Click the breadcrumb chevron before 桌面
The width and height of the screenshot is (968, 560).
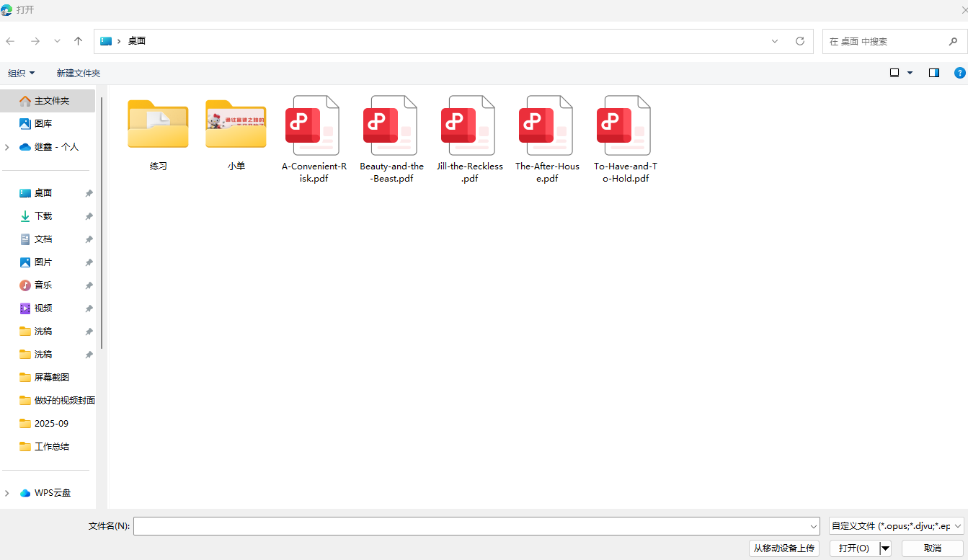coord(119,41)
